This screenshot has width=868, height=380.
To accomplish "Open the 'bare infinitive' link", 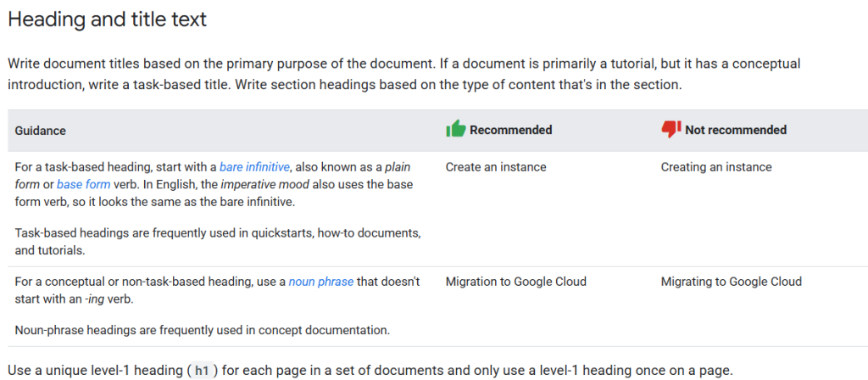I will [x=254, y=167].
